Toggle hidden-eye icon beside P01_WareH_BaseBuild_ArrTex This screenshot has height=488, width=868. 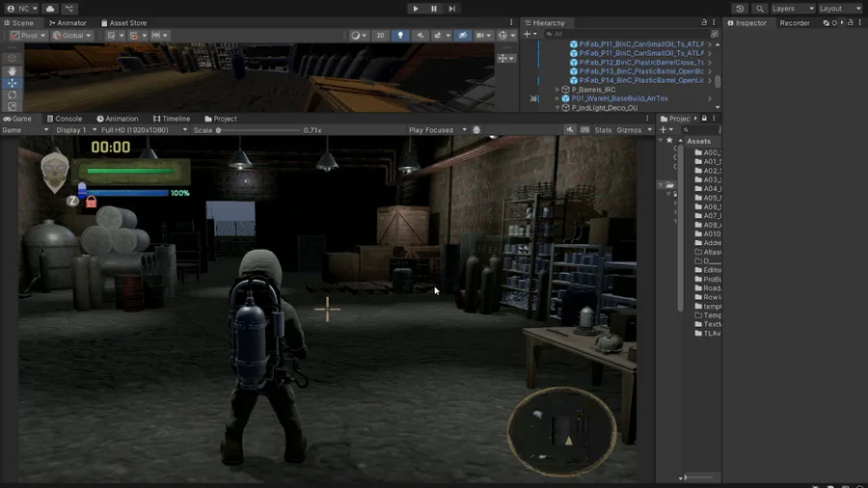[x=533, y=98]
